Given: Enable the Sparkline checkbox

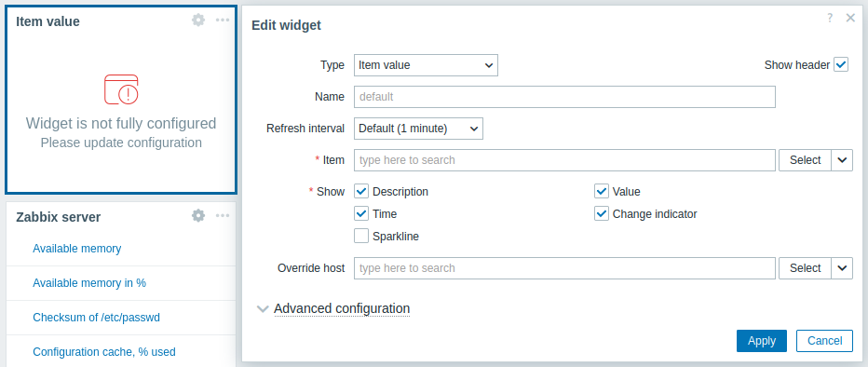Looking at the screenshot, I should [x=361, y=237].
